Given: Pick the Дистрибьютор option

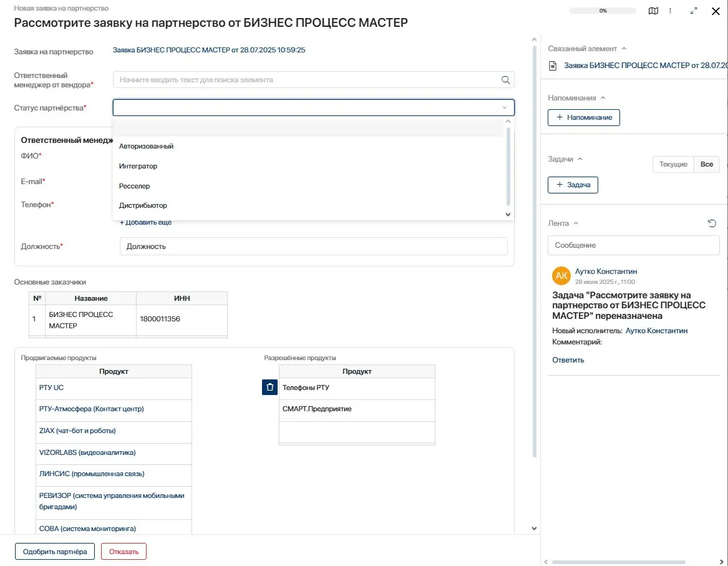Looking at the screenshot, I should [x=143, y=205].
